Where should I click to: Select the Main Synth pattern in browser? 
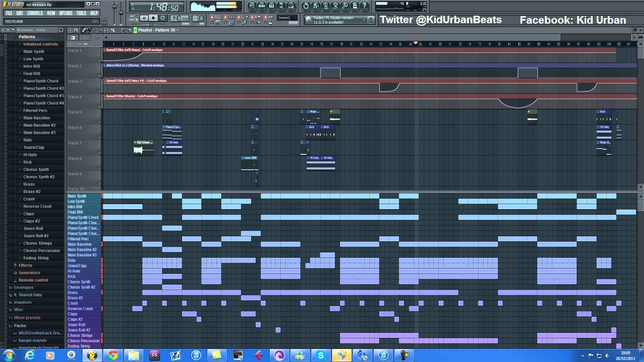tap(34, 51)
